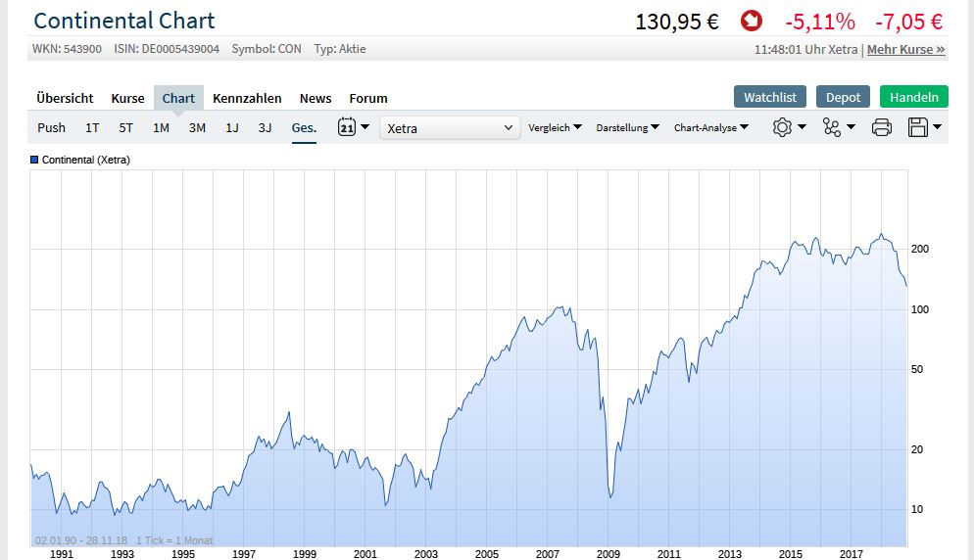The height and width of the screenshot is (560, 974).
Task: Click the Continental Chart heading
Action: coord(124,21)
